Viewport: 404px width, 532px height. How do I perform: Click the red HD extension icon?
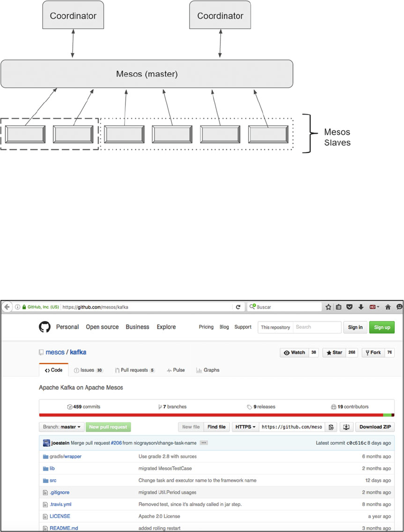click(x=373, y=307)
